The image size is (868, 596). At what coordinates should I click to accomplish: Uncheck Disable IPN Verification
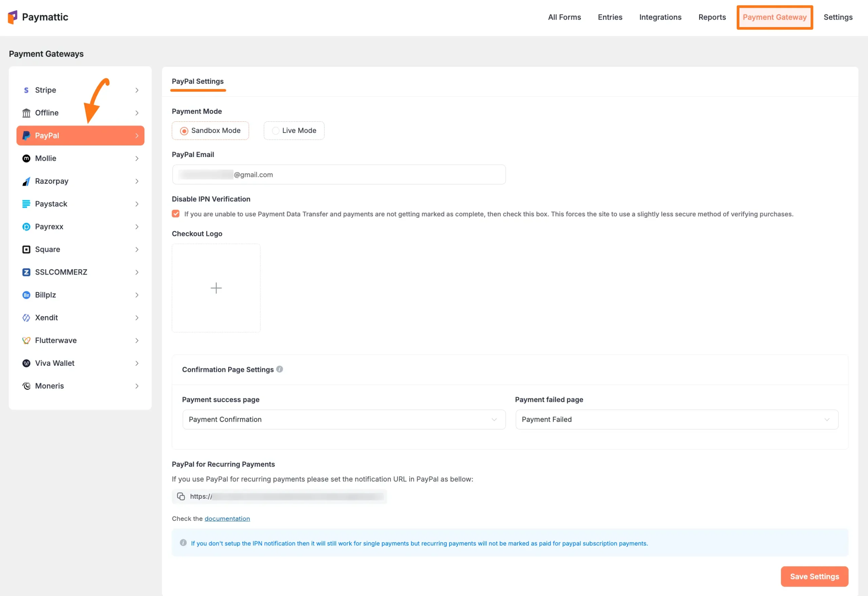(175, 213)
